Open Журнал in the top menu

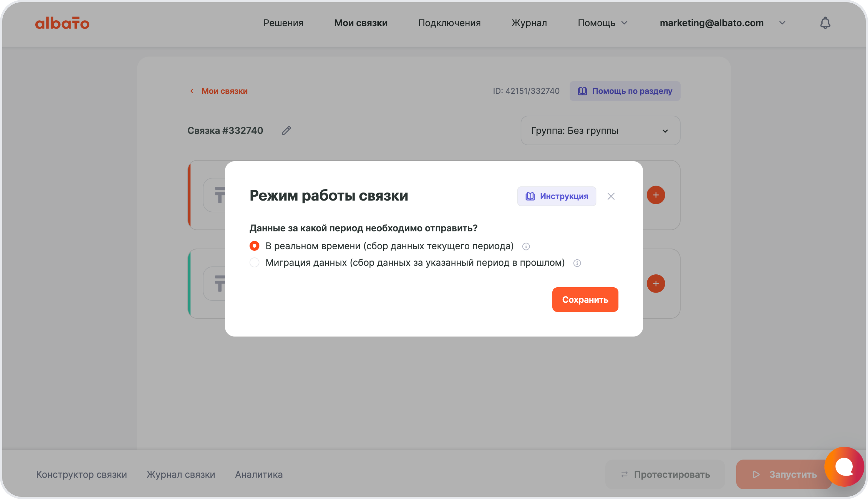pos(529,23)
